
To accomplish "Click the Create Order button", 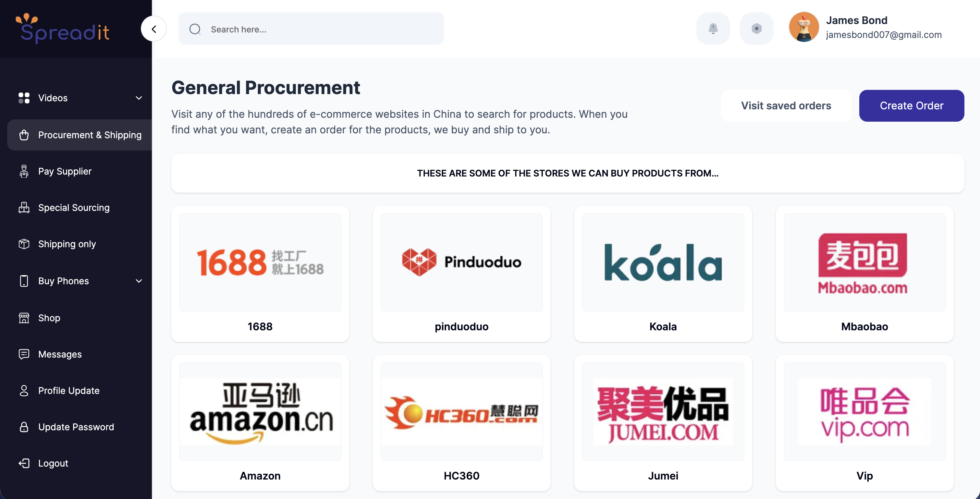I will pyautogui.click(x=911, y=106).
